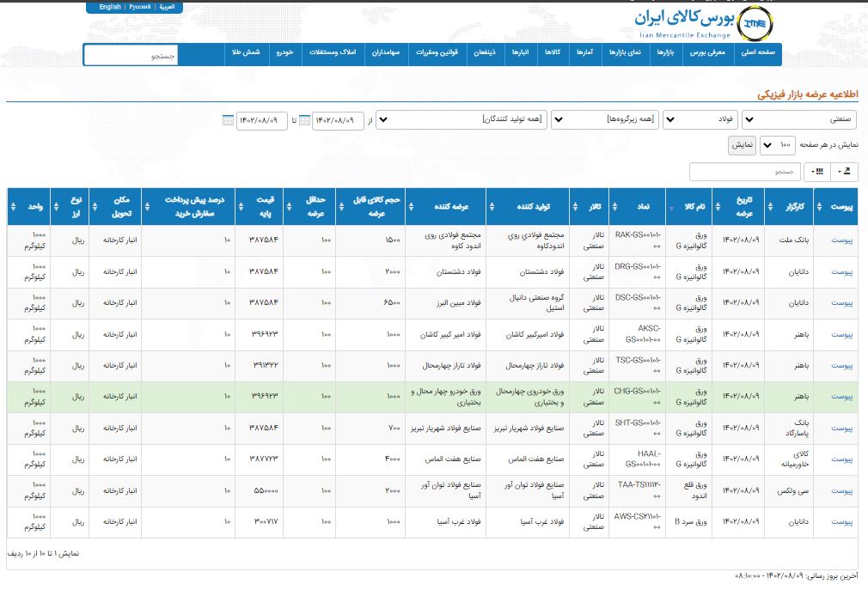Open the rows per page 100 dropdown
This screenshot has width=868, height=590.
tap(778, 145)
